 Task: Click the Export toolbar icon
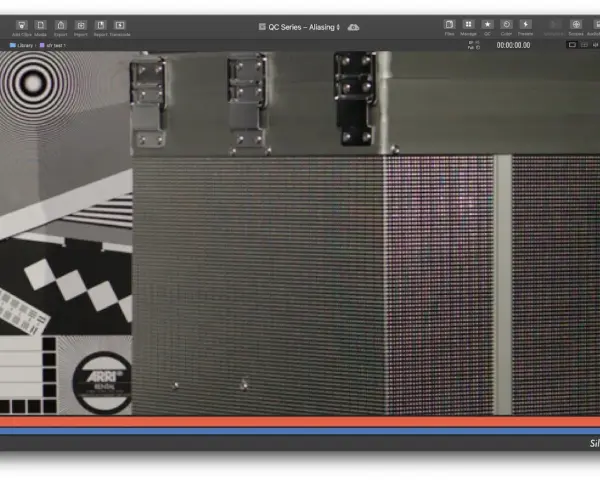coord(60,25)
